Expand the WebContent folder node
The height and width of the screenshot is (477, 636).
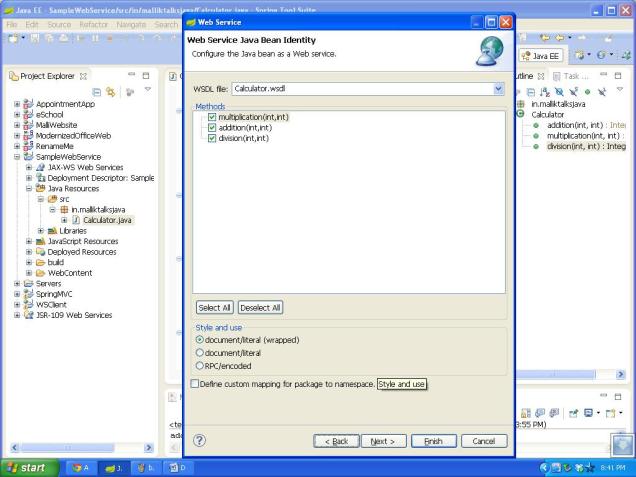pyautogui.click(x=29, y=273)
